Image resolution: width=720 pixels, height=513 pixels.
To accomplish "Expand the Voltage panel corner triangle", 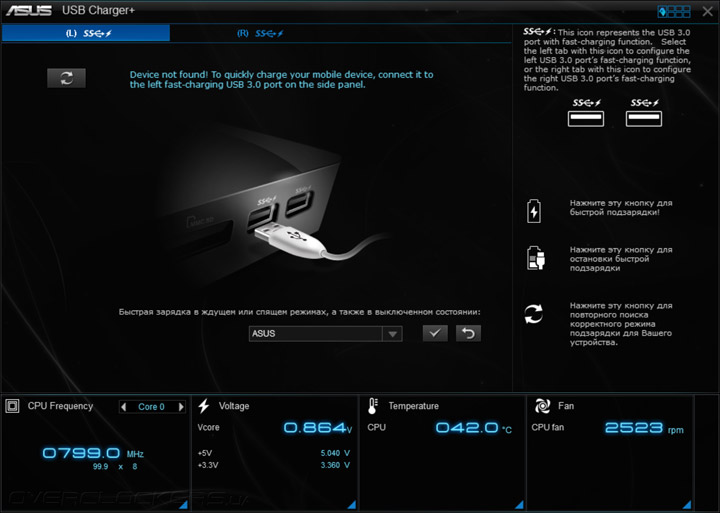I will click(x=352, y=505).
